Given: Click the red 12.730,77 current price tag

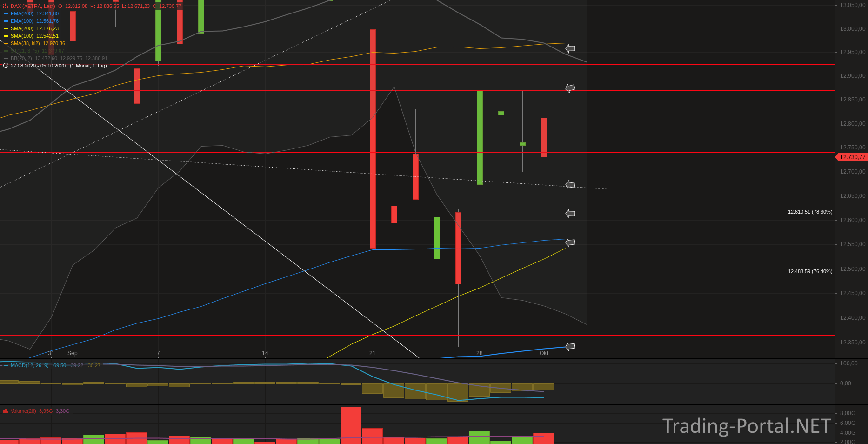Looking at the screenshot, I should [852, 157].
